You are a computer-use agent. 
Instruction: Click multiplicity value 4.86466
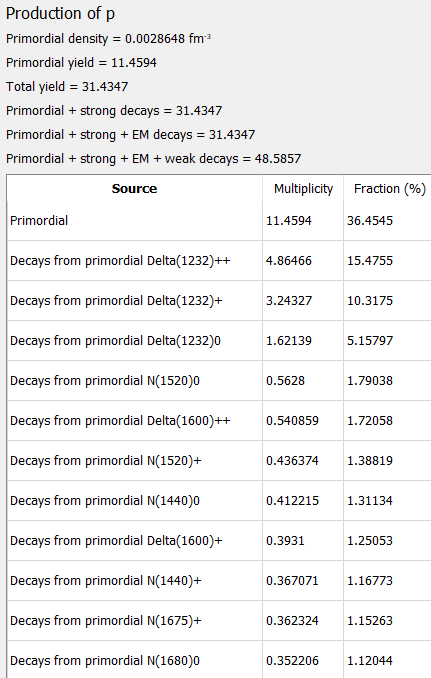click(x=289, y=261)
